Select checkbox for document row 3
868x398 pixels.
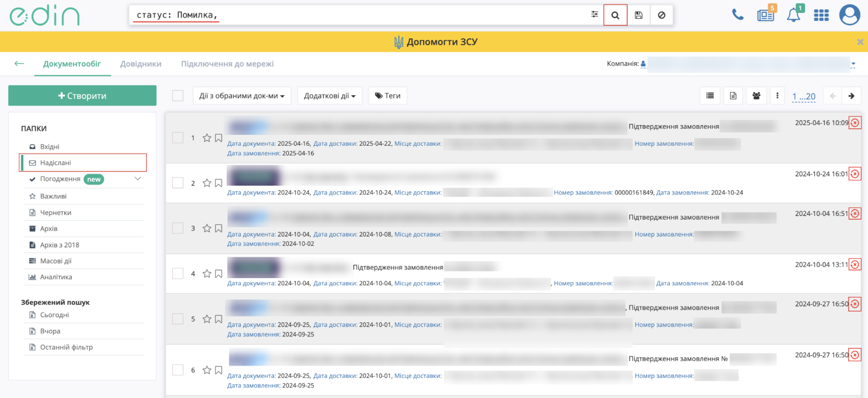pos(178,228)
